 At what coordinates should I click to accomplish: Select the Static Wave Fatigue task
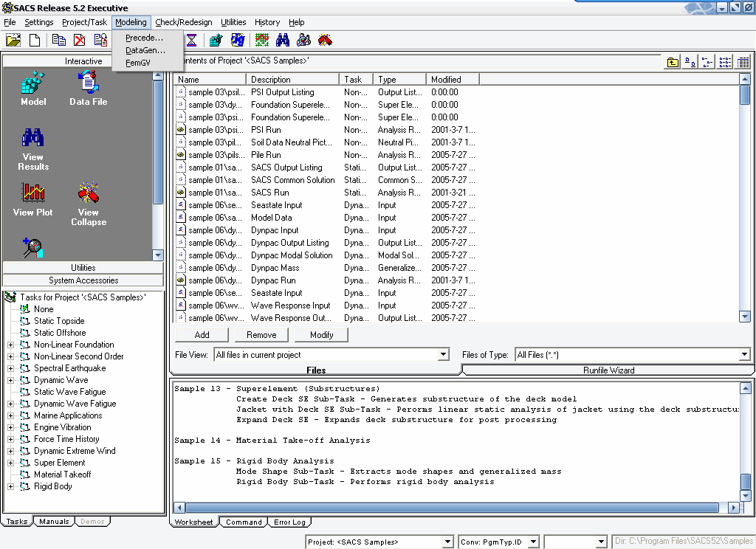[x=69, y=392]
